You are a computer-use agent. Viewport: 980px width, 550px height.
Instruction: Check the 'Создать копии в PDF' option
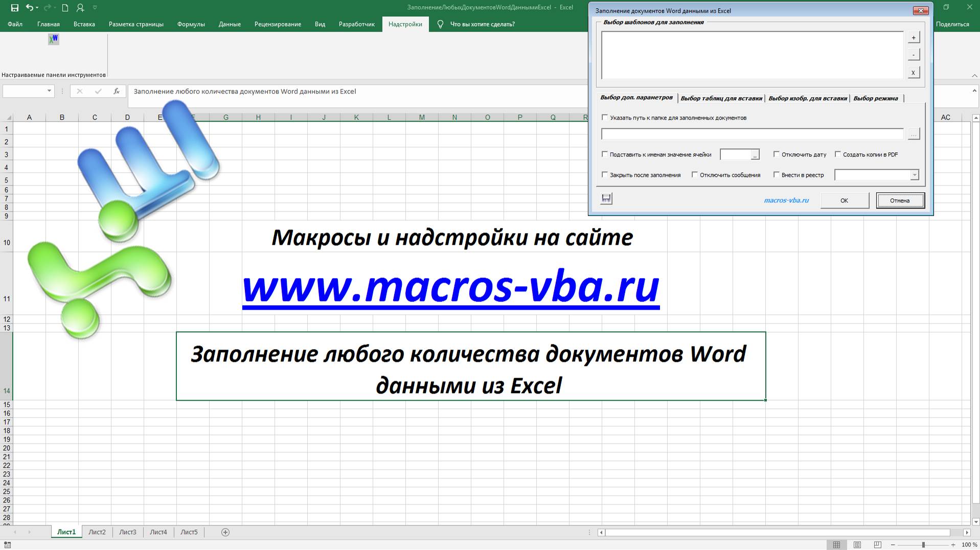coord(837,154)
